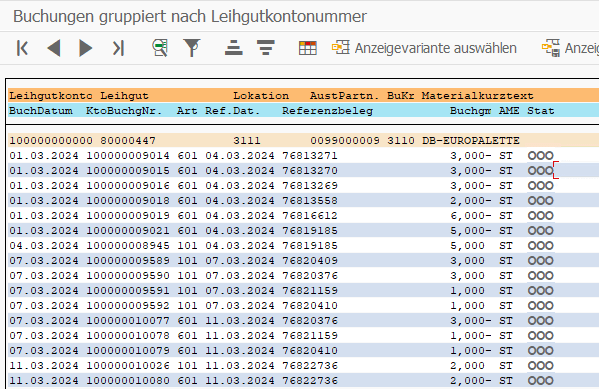Click partner 0099000009 cell
This screenshot has width=599, height=389.
click(x=345, y=141)
